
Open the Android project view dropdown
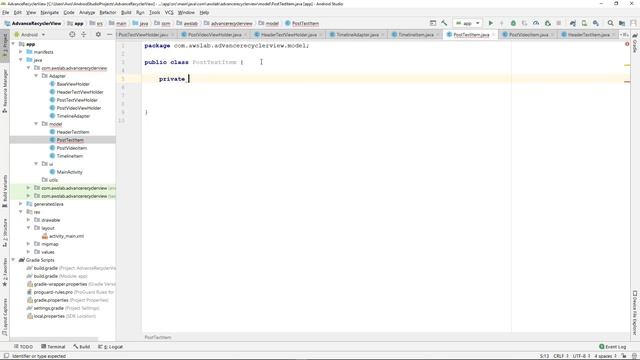[x=29, y=35]
